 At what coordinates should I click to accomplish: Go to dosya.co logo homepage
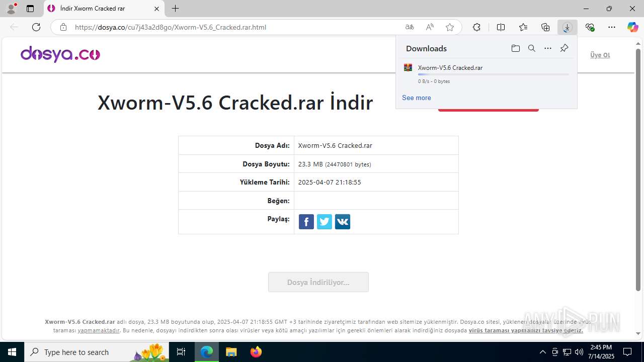click(60, 54)
